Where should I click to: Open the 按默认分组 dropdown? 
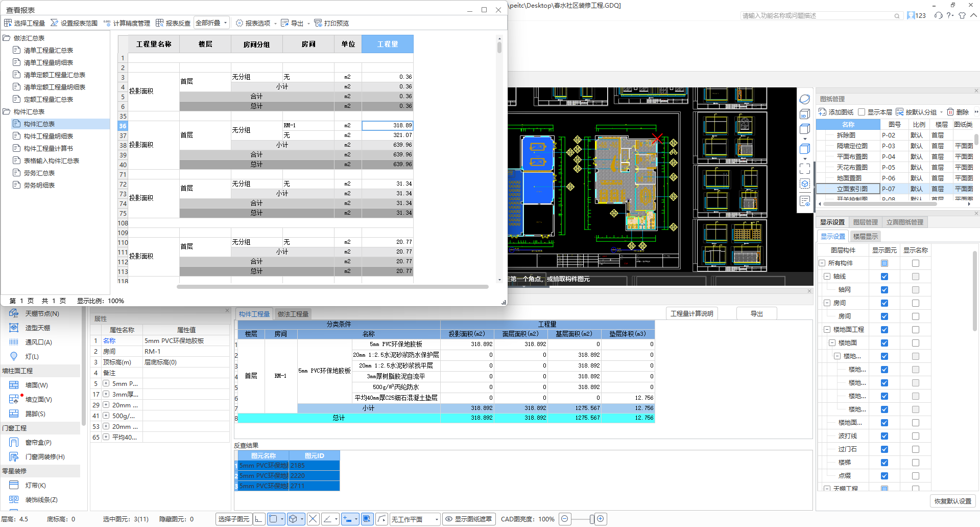coord(941,112)
